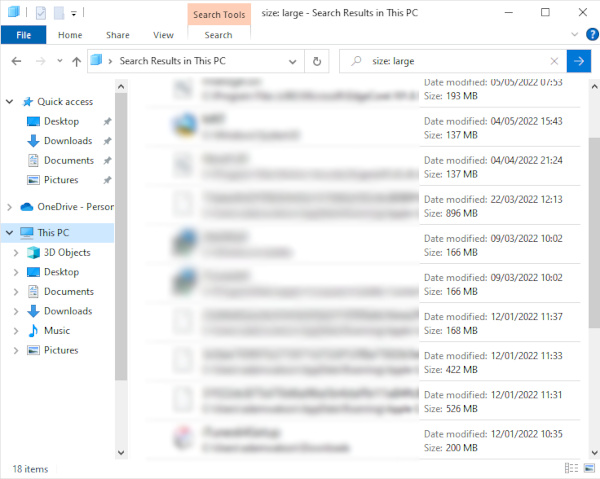
Task: Switch to large thumbnails view layout
Action: click(589, 468)
